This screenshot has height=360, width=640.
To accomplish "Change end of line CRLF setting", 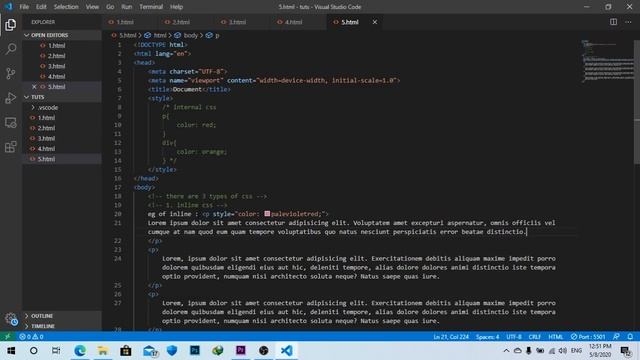I will click(535, 337).
